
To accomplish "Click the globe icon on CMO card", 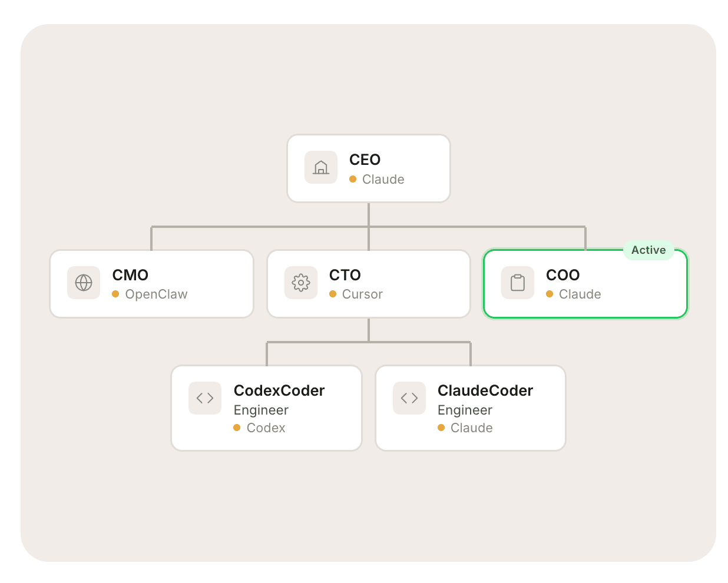I will pyautogui.click(x=84, y=283).
